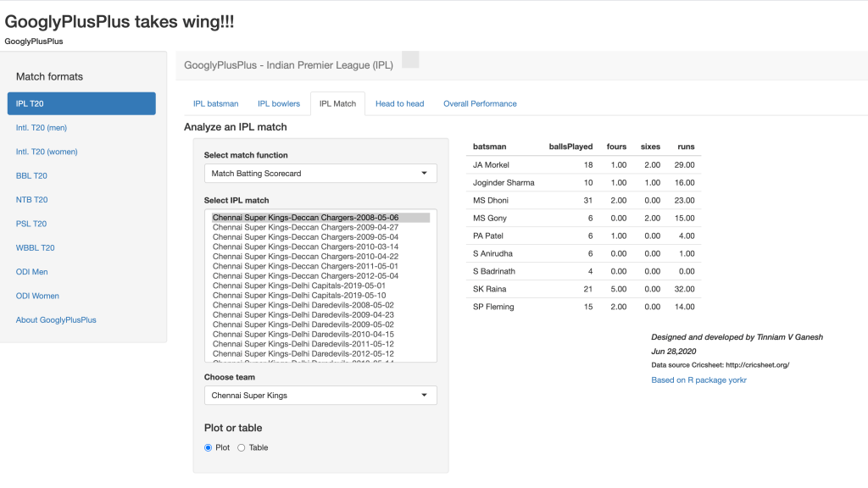Open the Overall Performance tab
The image size is (868, 488).
480,104
